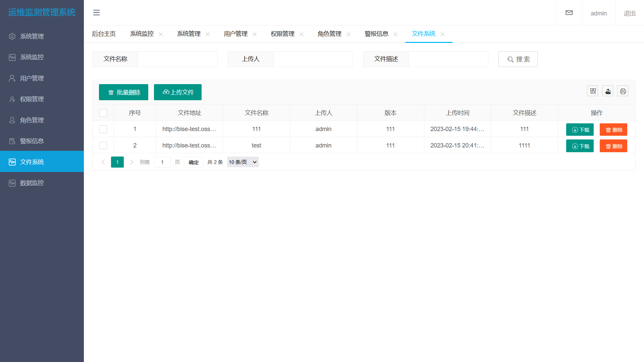Viewport: 644px width, 362px height.
Task: Click the 2023-02-15 20:41 upload time cell
Action: click(x=458, y=145)
